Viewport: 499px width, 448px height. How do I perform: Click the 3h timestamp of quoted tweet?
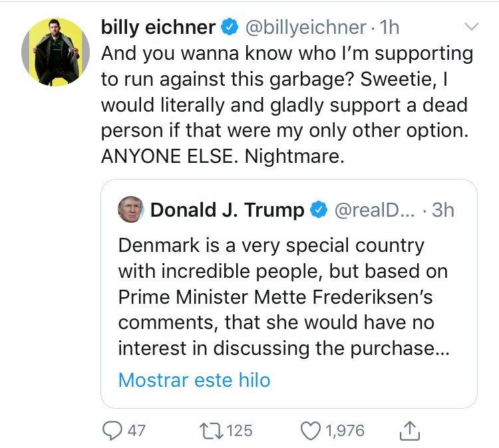point(442,210)
